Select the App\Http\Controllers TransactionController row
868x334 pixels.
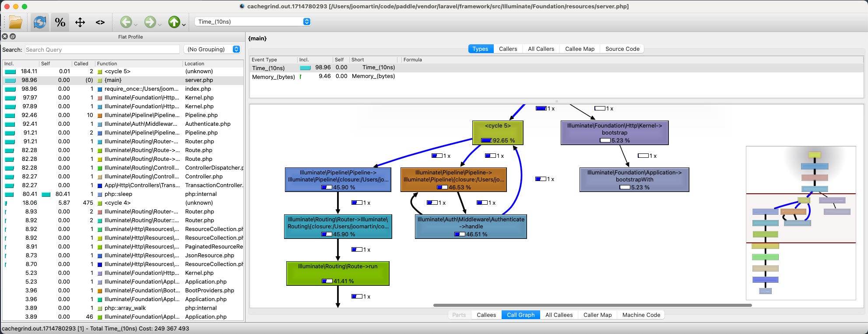(x=123, y=185)
